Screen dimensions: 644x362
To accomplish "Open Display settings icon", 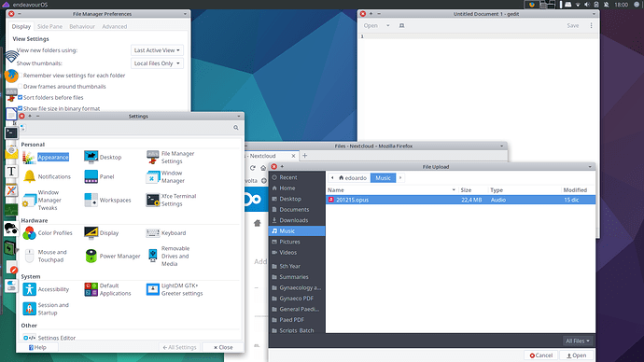I will coord(91,232).
